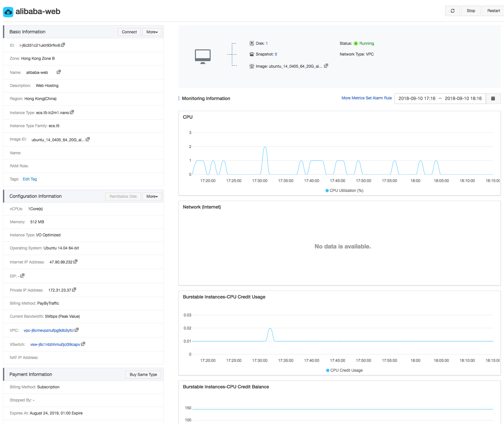Open the More dropdown in Configuration Information
Viewport: 504px width, 424px height.
(152, 196)
